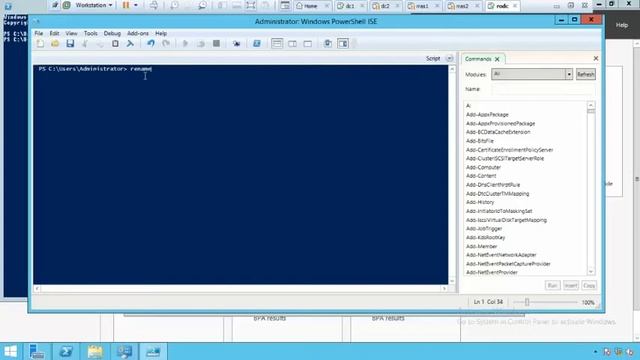Viewport: 640px width, 360px height.
Task: Undo last edit in the toolbar
Action: (151, 44)
